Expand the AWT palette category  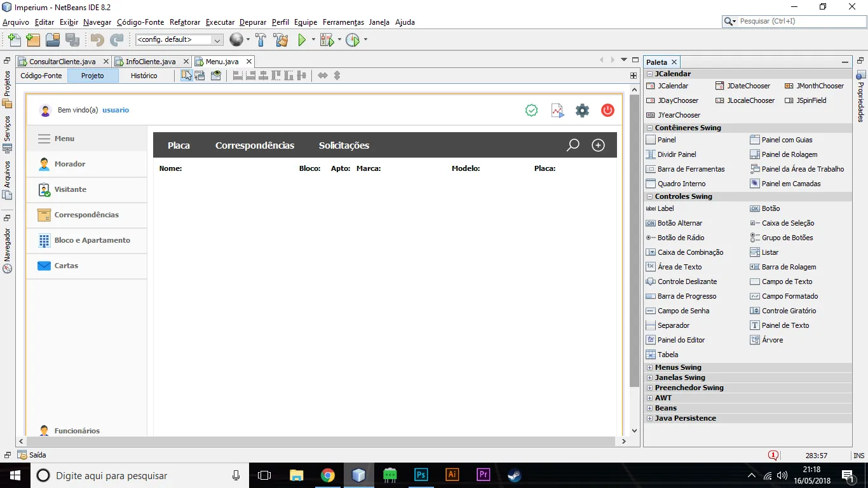pyautogui.click(x=649, y=398)
